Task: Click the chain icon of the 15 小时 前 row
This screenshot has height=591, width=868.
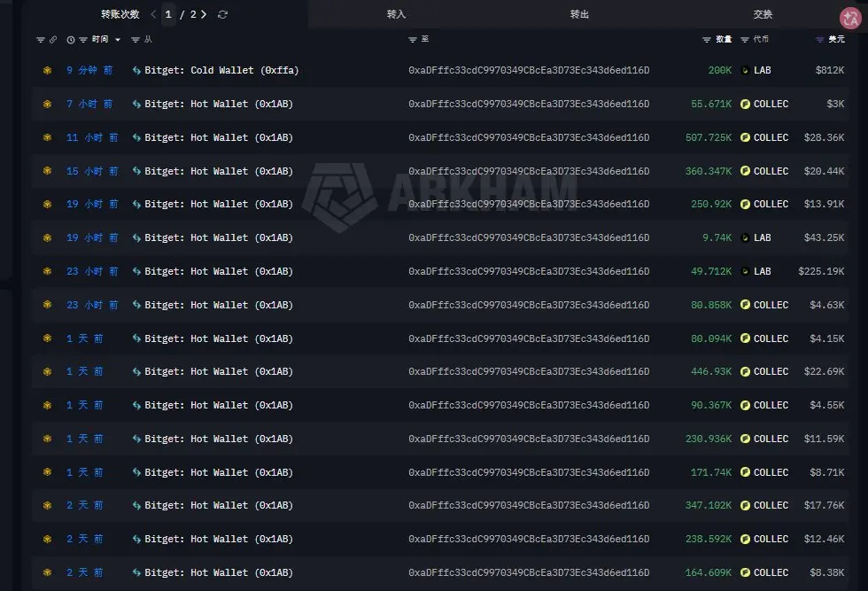Action: [x=47, y=171]
